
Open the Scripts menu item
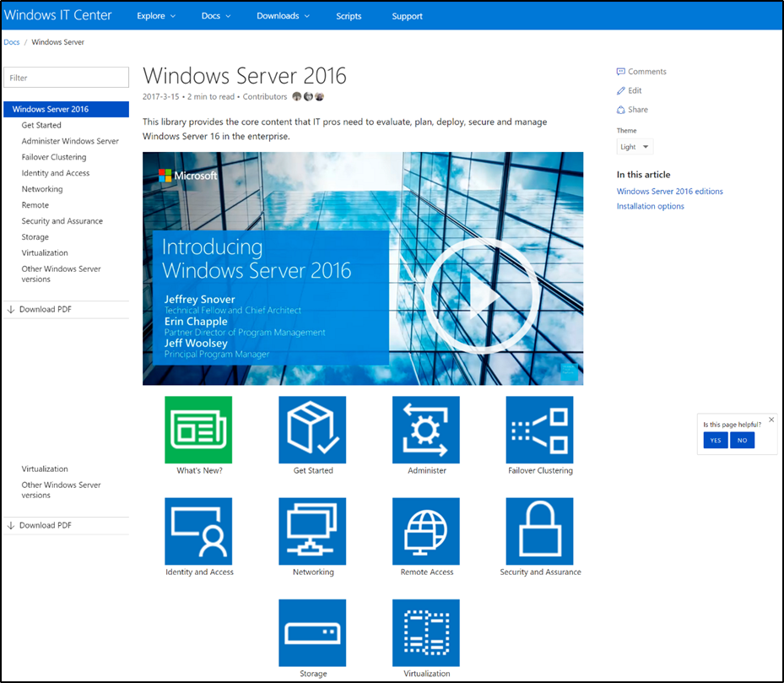coord(349,15)
